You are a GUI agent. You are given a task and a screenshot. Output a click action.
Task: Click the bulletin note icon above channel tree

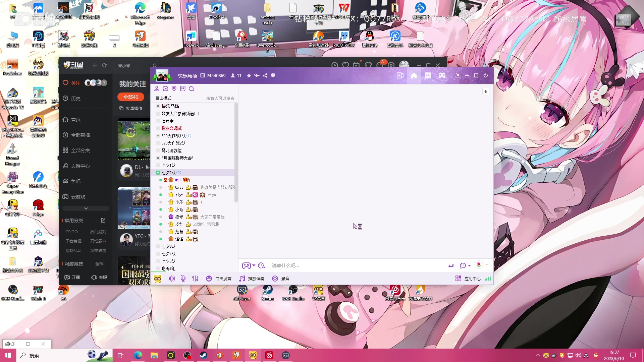(183, 89)
